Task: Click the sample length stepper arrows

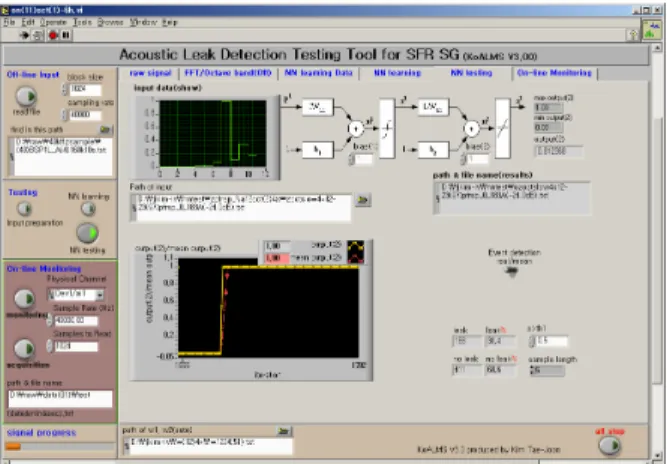Action: click(x=532, y=370)
